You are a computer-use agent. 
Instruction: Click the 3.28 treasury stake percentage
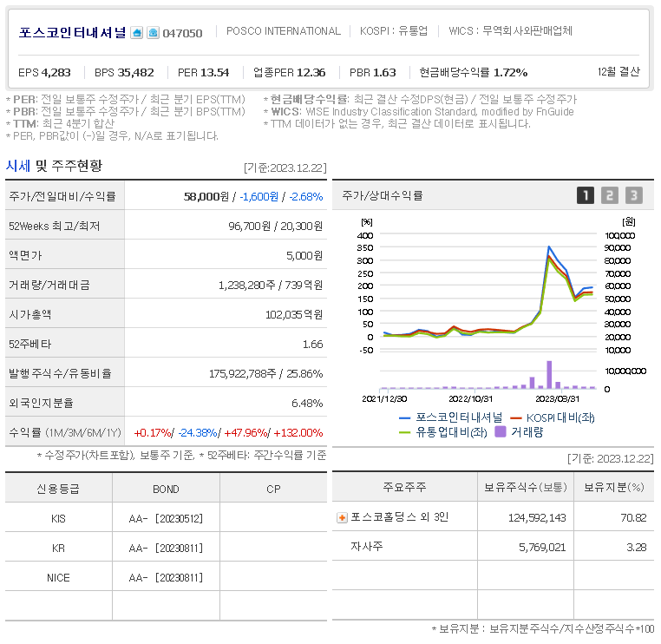pyautogui.click(x=636, y=547)
